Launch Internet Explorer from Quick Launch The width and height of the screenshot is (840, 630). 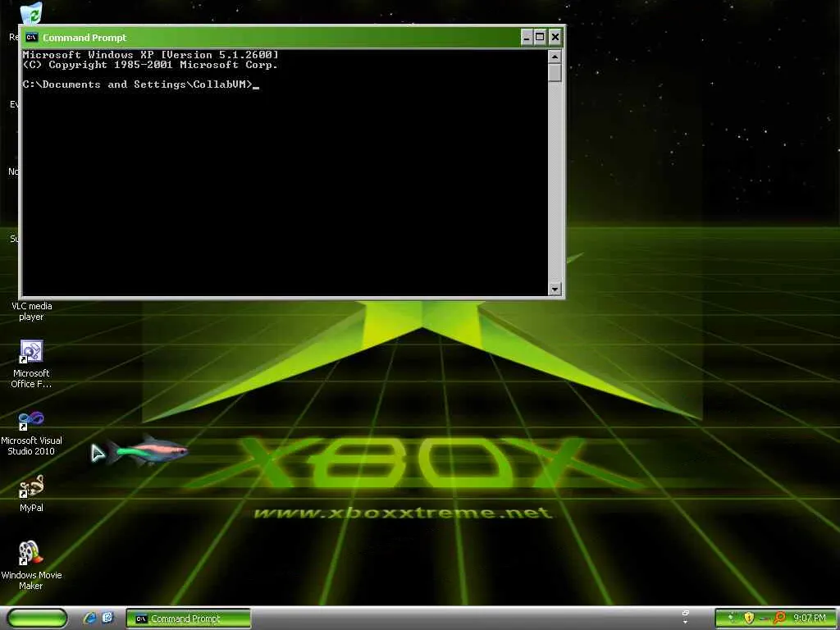tap(90, 618)
